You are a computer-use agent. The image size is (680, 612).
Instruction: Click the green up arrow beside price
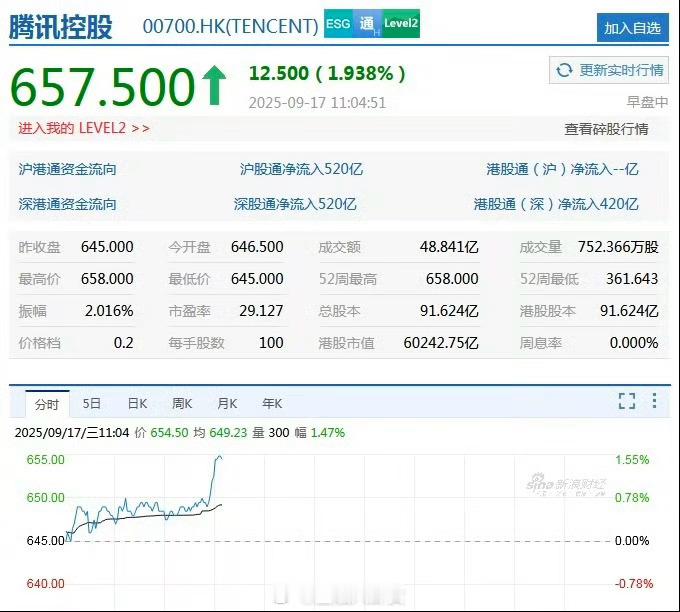coord(214,86)
